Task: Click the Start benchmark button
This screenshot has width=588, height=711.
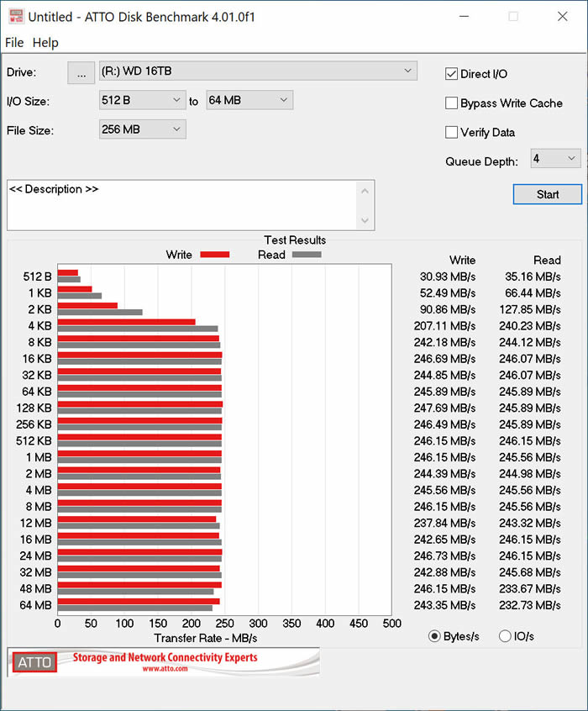Action: 547,194
